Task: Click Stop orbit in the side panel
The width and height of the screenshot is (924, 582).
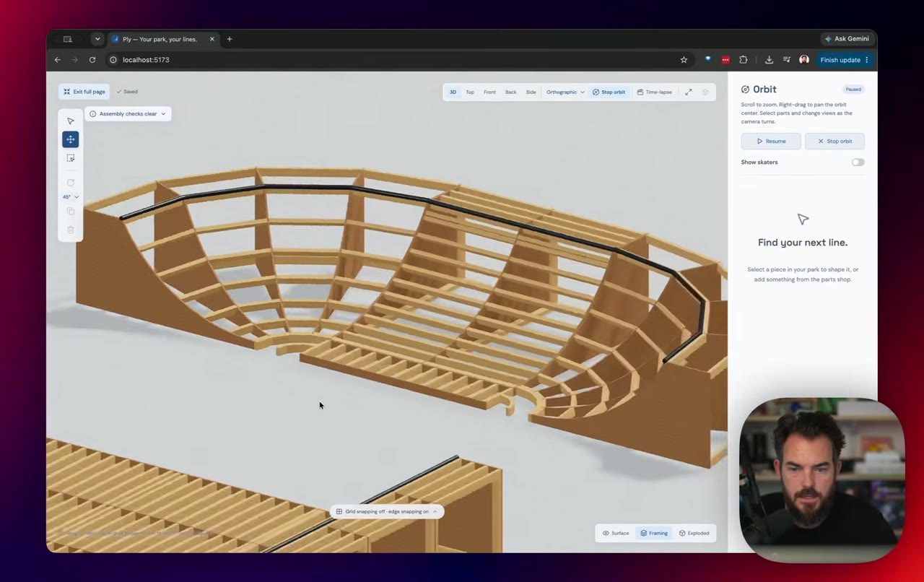Action: [834, 142]
